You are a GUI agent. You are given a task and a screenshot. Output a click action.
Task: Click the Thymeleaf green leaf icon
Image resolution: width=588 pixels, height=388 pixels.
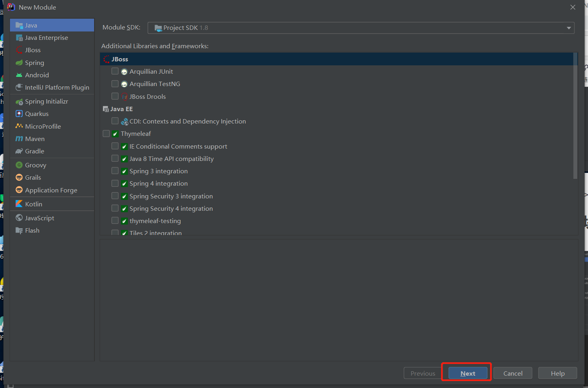coord(115,134)
